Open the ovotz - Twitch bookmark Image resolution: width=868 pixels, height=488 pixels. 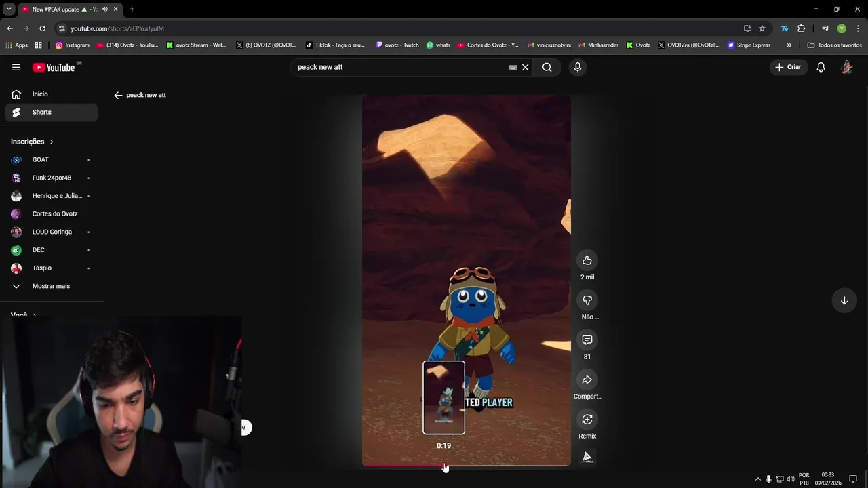coord(397,45)
